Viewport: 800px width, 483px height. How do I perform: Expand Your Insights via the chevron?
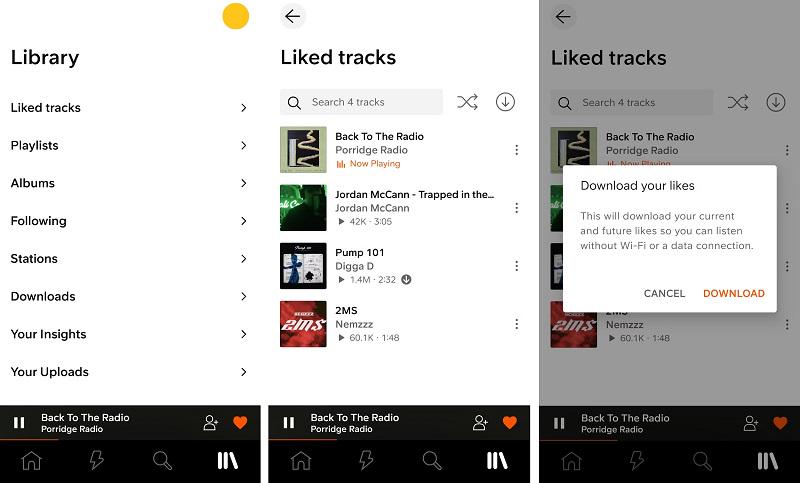[x=244, y=334]
